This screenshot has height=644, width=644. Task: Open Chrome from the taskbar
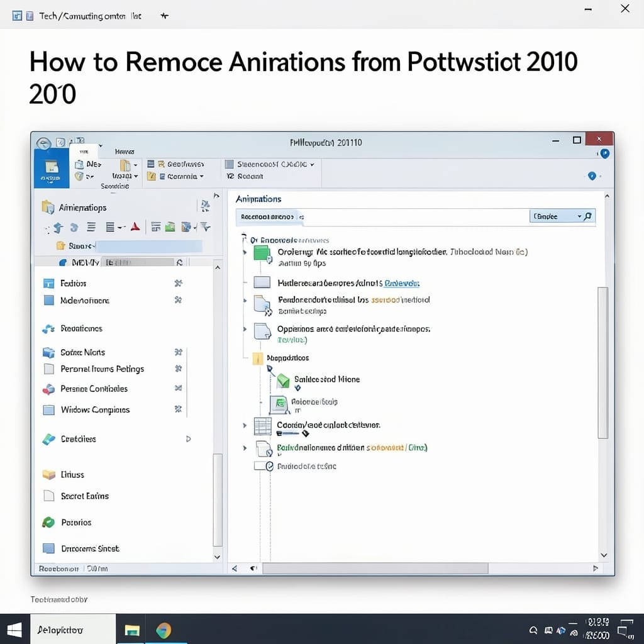click(164, 630)
